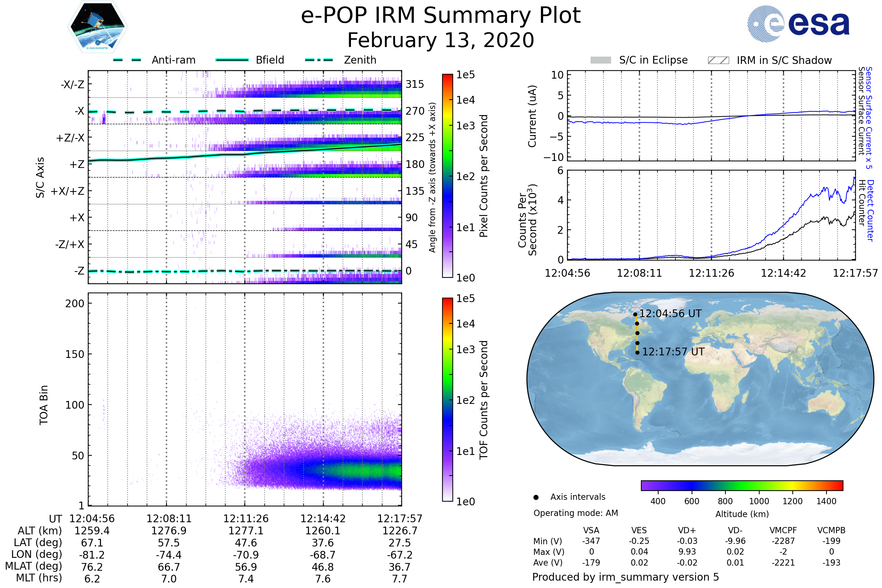Click the Sensor Surface Current x 5 label
The image size is (882, 588).
869,118
